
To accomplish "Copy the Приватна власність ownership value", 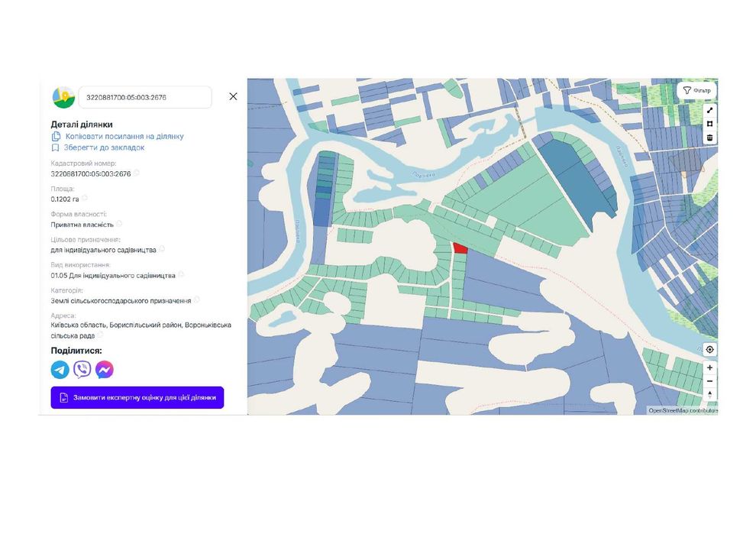I will tap(119, 225).
